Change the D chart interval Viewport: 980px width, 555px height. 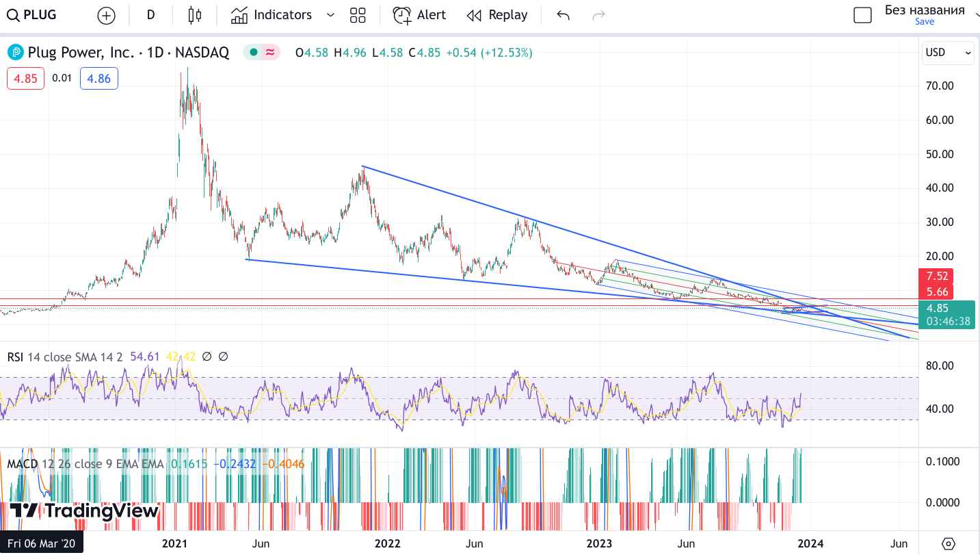tap(150, 15)
